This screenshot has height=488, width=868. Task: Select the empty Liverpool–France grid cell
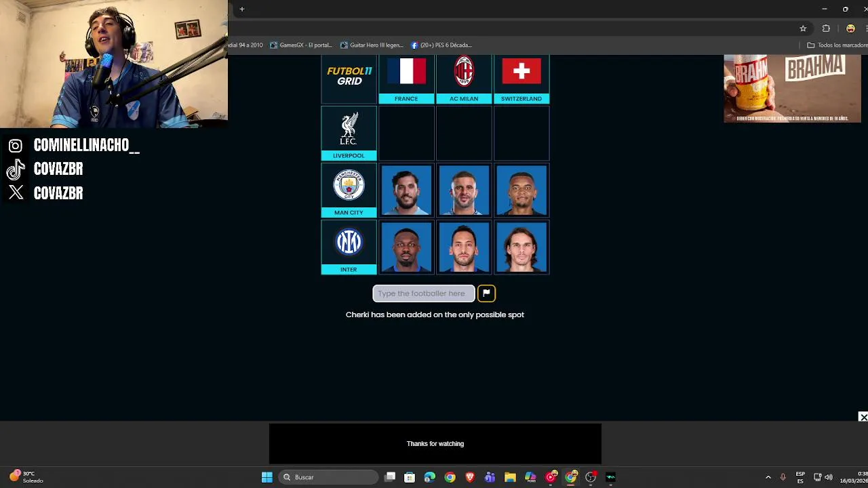tap(406, 134)
